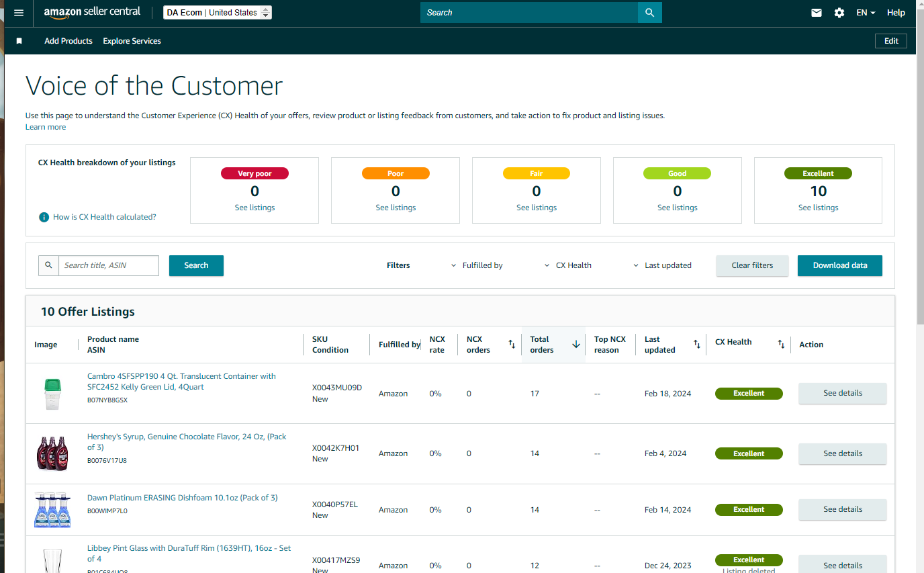Open the settings gear icon
Viewport: 924px width, 573px height.
coord(839,13)
